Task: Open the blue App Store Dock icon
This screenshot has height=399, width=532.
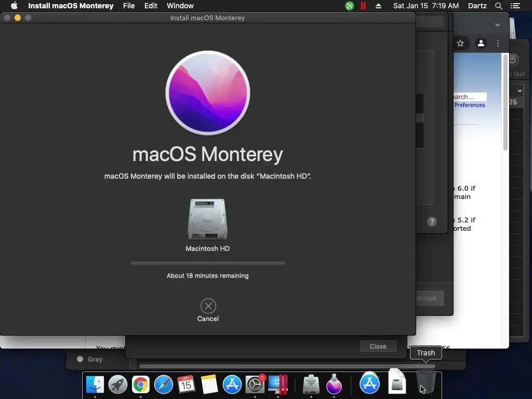Action: pyautogui.click(x=232, y=384)
